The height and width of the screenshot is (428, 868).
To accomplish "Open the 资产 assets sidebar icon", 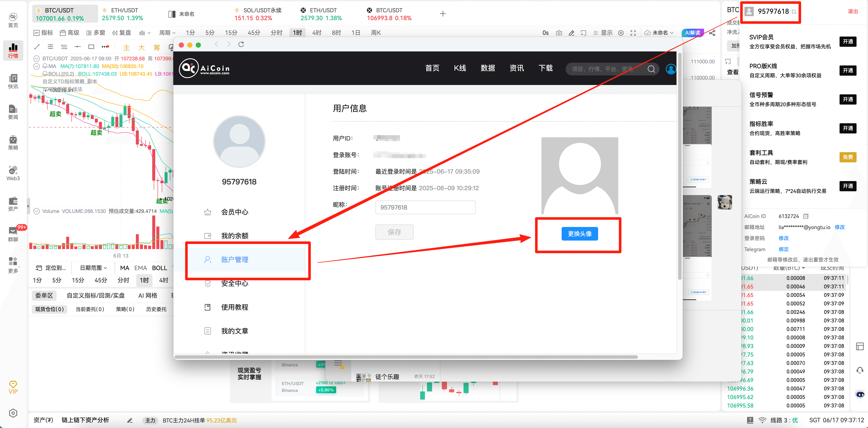I will 13,204.
